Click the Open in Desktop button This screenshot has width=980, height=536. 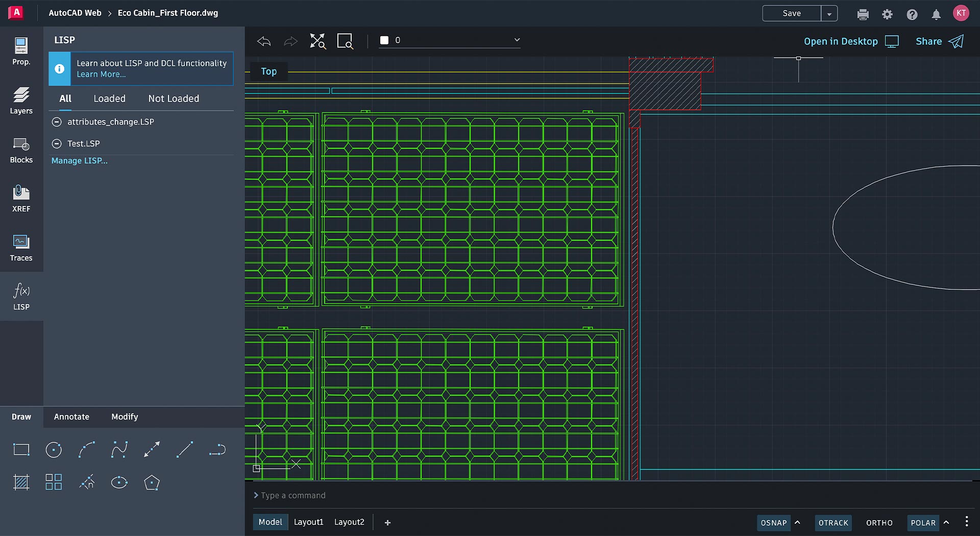click(850, 41)
